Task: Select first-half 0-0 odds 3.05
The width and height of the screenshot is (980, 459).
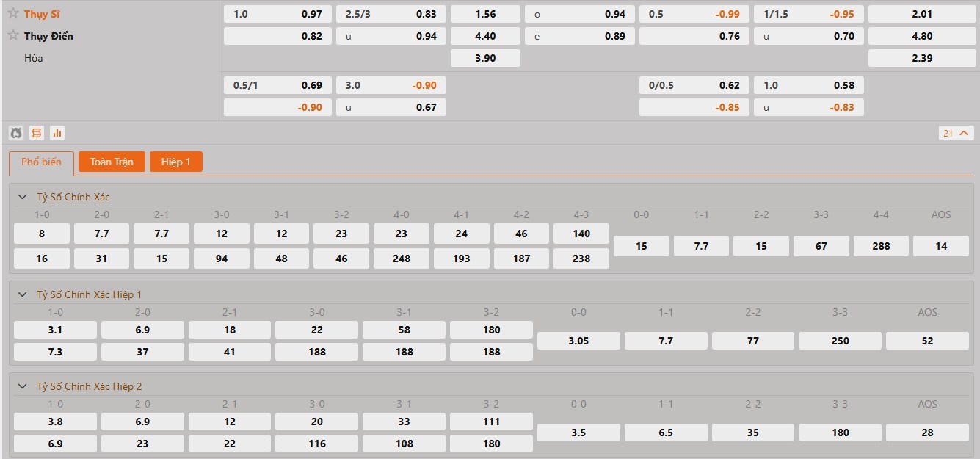Action: [578, 341]
